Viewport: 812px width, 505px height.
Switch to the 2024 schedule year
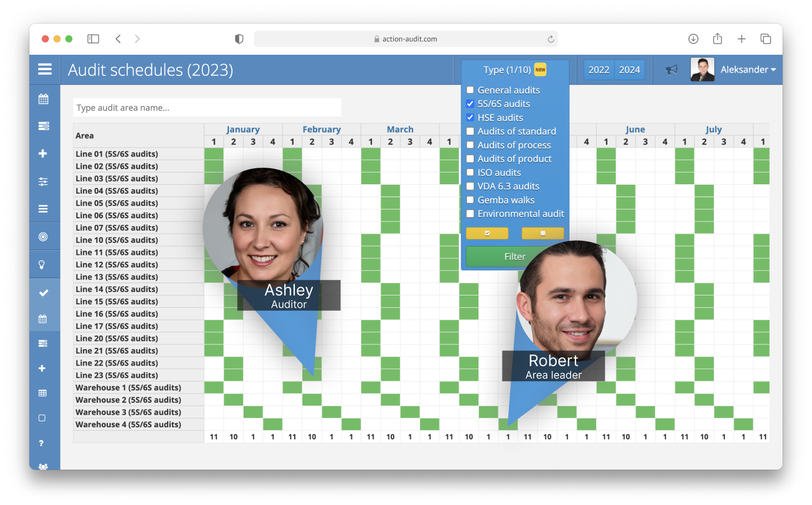click(630, 69)
